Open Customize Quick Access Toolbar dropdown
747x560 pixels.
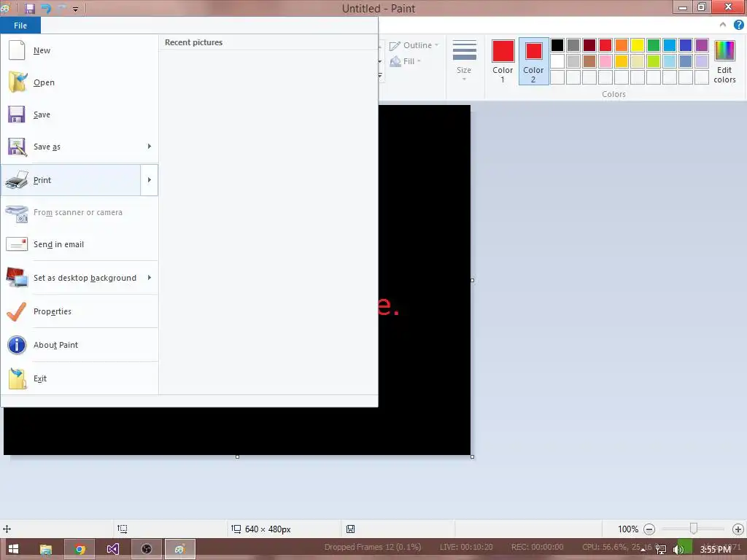75,9
